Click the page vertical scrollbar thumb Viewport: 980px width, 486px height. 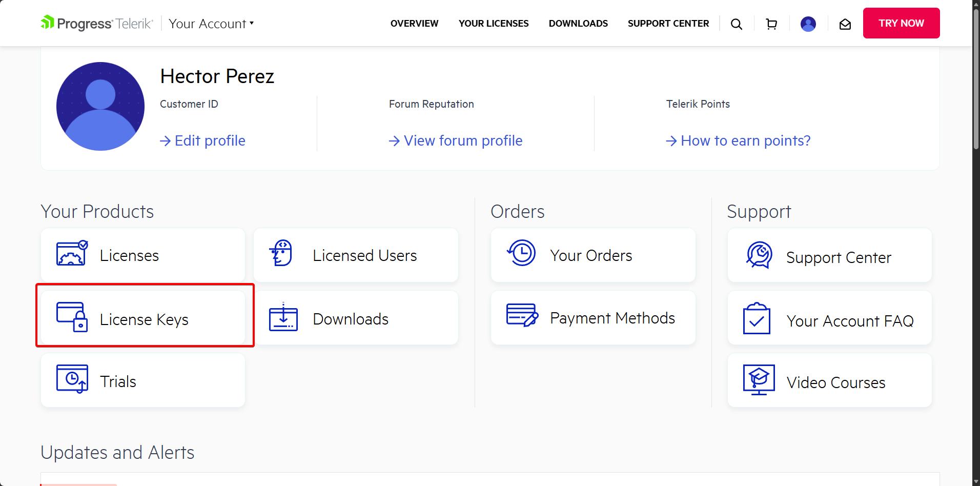[x=976, y=79]
